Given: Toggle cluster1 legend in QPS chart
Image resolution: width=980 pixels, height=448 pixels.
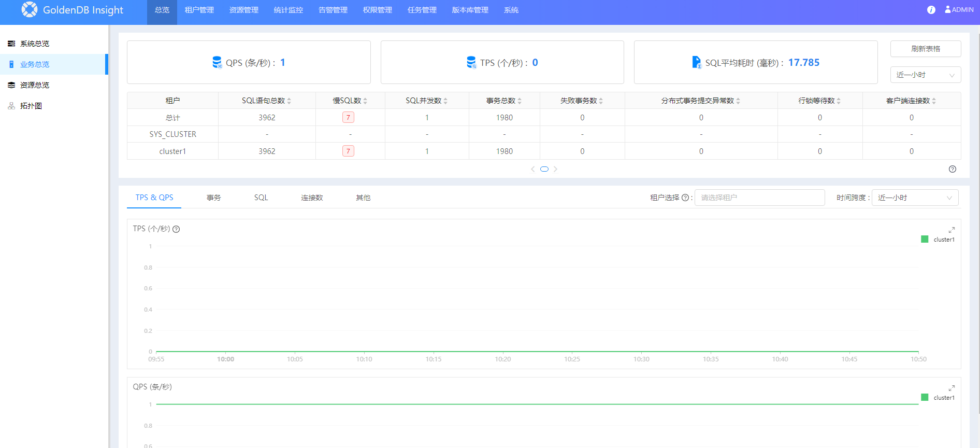Looking at the screenshot, I should tap(938, 398).
